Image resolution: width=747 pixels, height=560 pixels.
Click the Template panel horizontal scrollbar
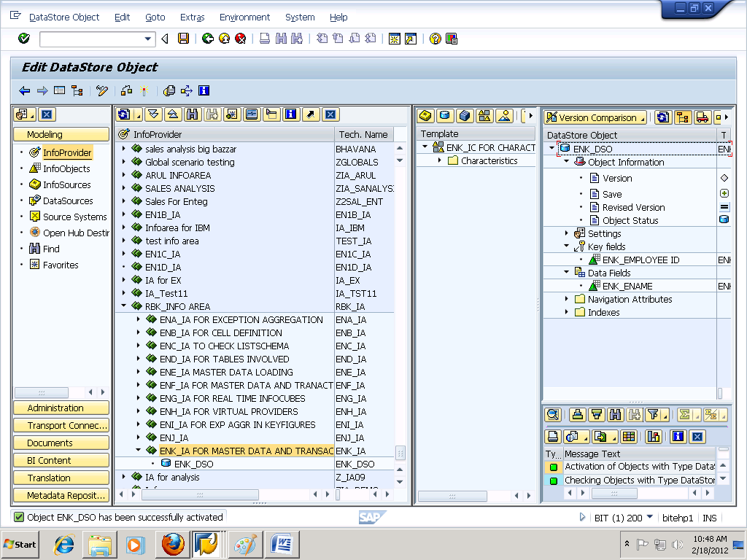click(x=452, y=496)
